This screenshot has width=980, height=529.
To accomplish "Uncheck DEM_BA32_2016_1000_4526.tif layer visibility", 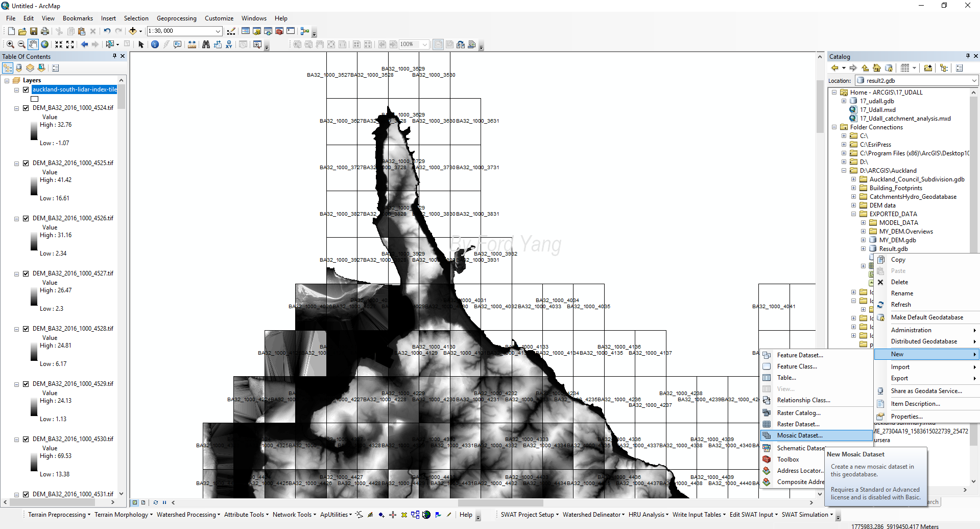I will (x=26, y=218).
